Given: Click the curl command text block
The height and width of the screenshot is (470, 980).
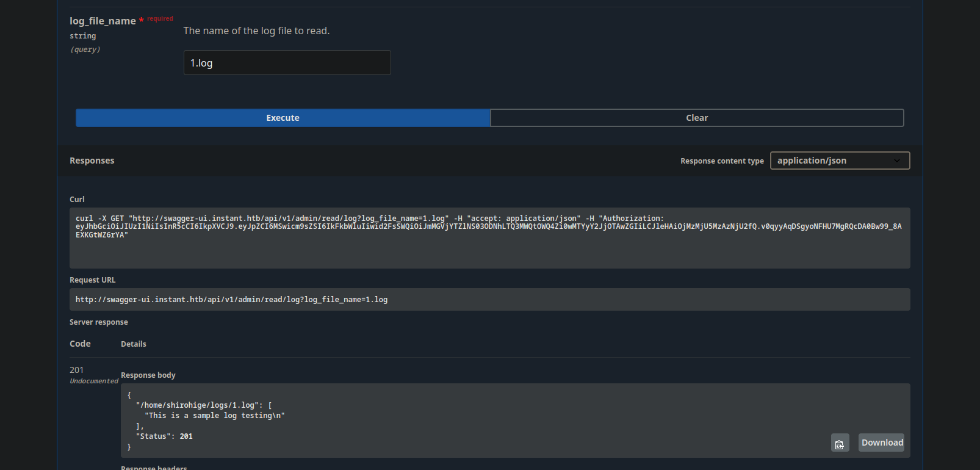Looking at the screenshot, I should (489, 238).
